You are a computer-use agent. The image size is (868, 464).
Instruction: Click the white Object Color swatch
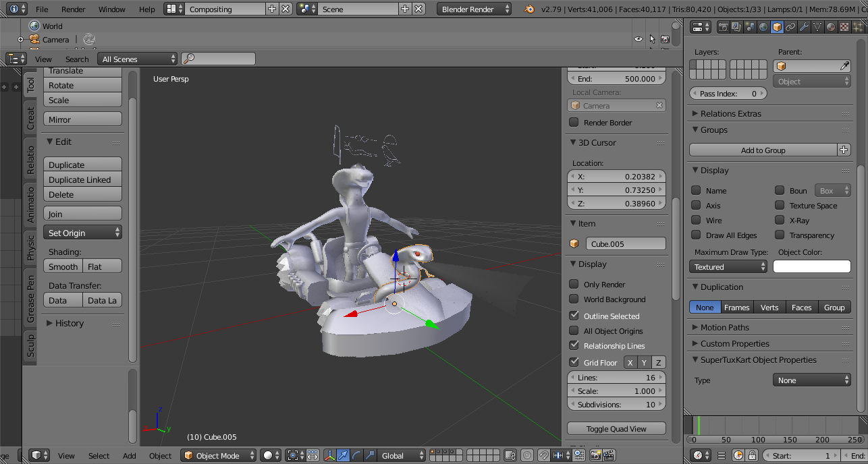click(x=811, y=267)
